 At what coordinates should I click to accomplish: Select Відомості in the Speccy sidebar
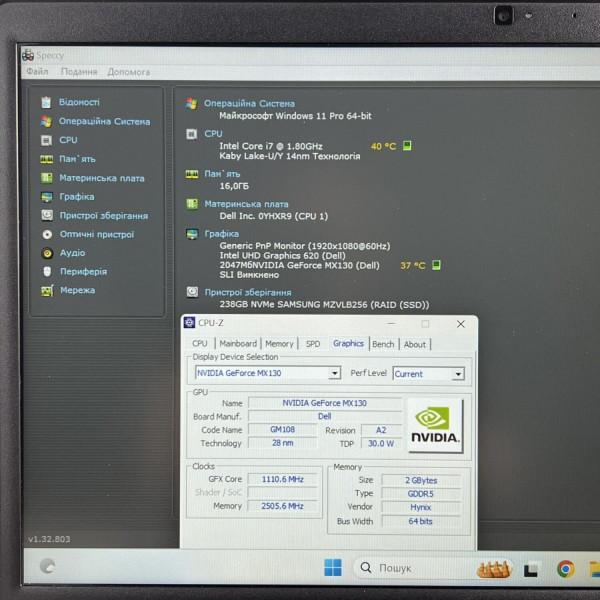click(79, 102)
